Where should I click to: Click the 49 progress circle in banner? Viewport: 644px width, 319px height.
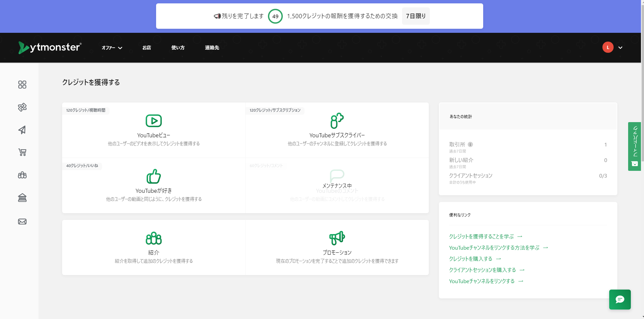[275, 16]
